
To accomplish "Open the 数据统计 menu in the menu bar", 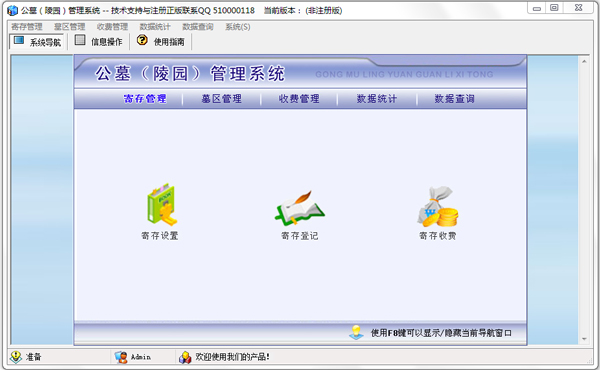I will [155, 27].
